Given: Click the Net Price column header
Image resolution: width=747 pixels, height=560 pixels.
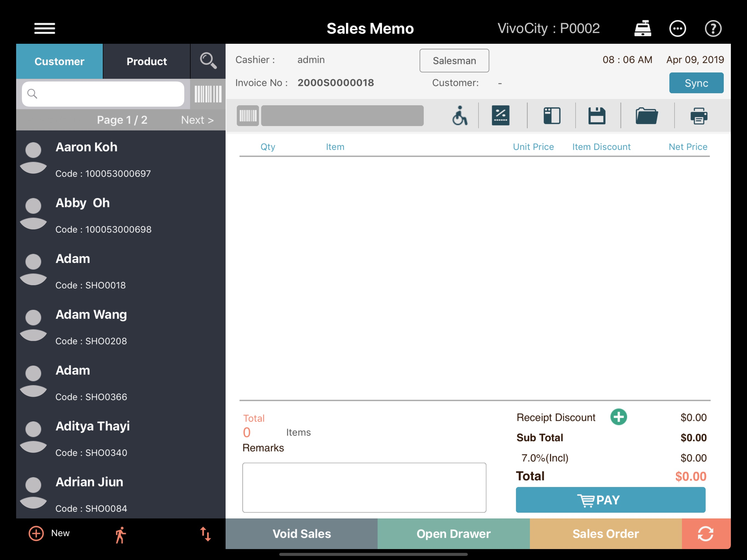Looking at the screenshot, I should 688,147.
